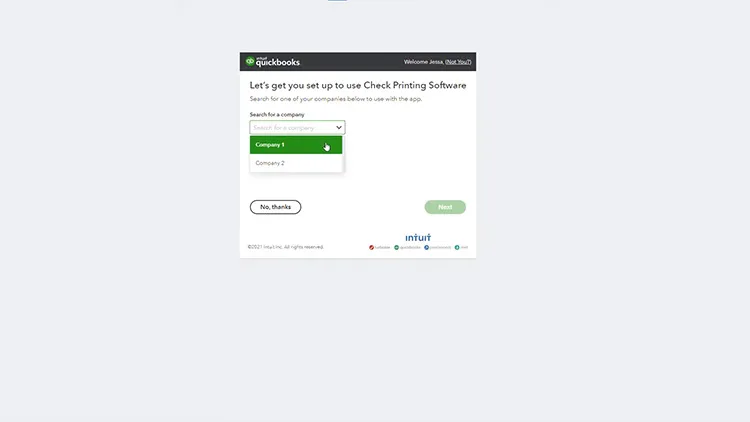Click the blue ProConnect footer icon

pyautogui.click(x=426, y=247)
